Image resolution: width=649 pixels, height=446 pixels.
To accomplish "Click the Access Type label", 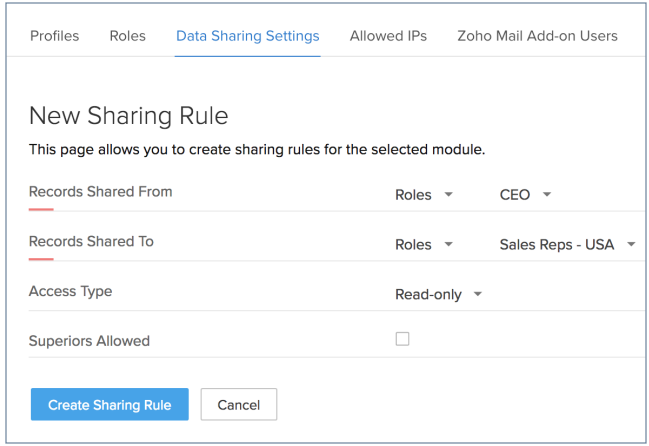I will pyautogui.click(x=70, y=292).
